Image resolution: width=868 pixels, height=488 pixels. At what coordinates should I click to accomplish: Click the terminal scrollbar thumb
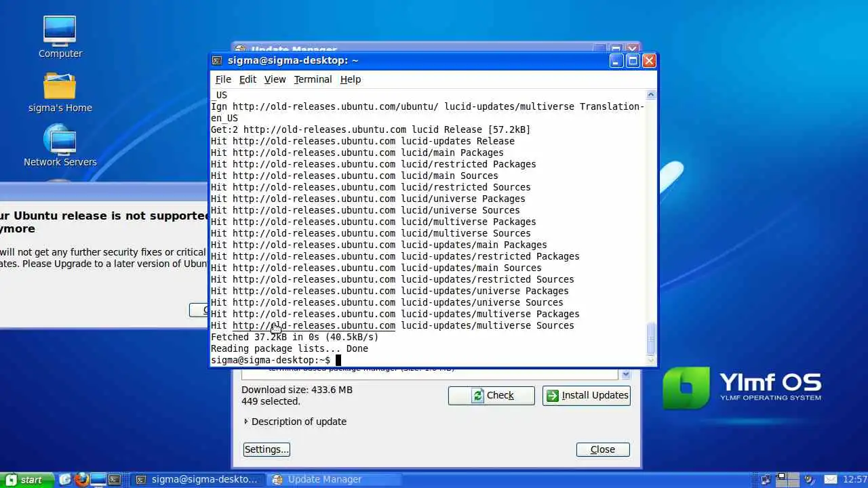coord(651,338)
